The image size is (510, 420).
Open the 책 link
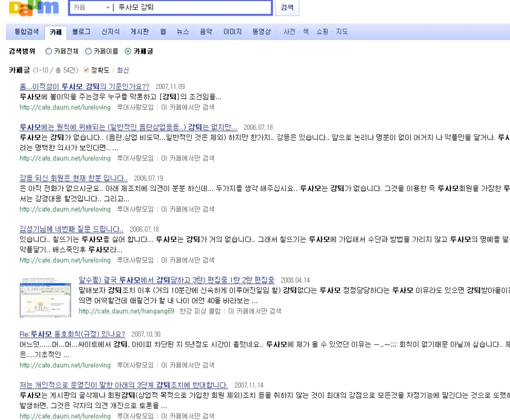306,31
